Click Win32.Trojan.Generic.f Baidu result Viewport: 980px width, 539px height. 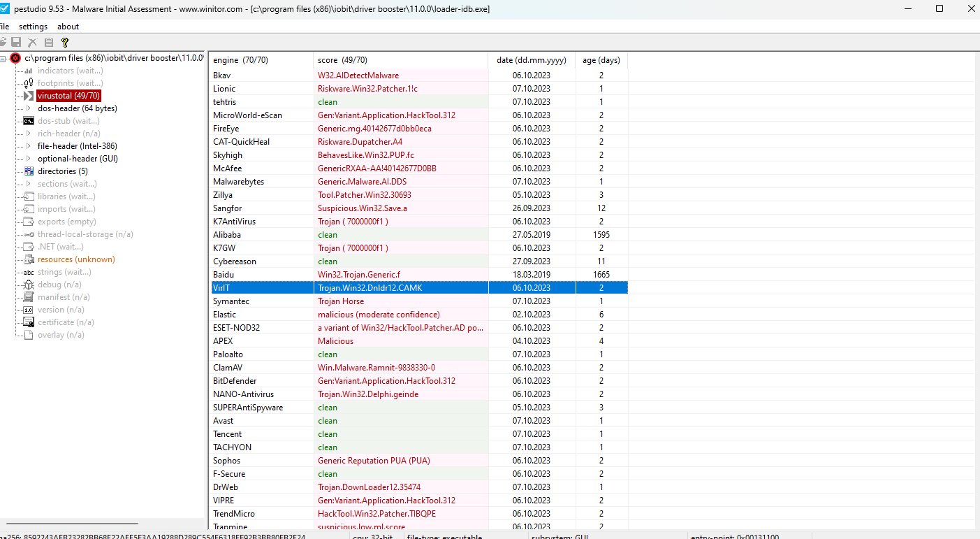[x=359, y=275]
